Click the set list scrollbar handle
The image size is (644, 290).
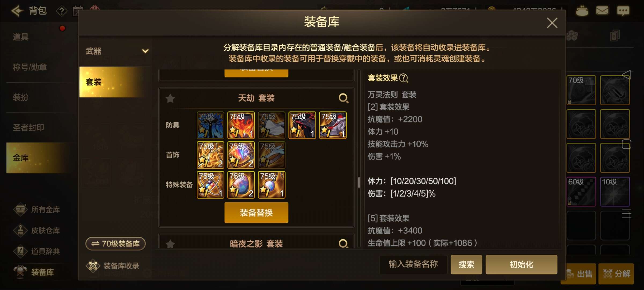coord(359,183)
